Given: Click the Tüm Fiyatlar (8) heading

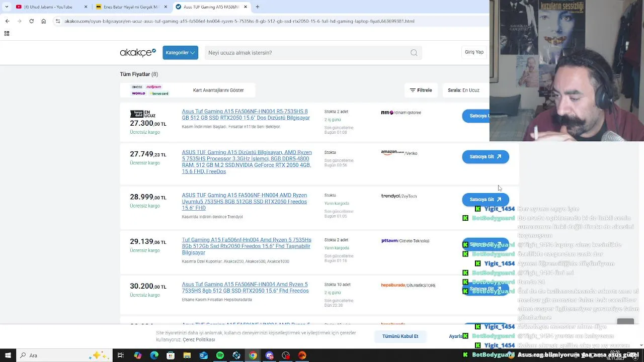Looking at the screenshot, I should [139, 74].
